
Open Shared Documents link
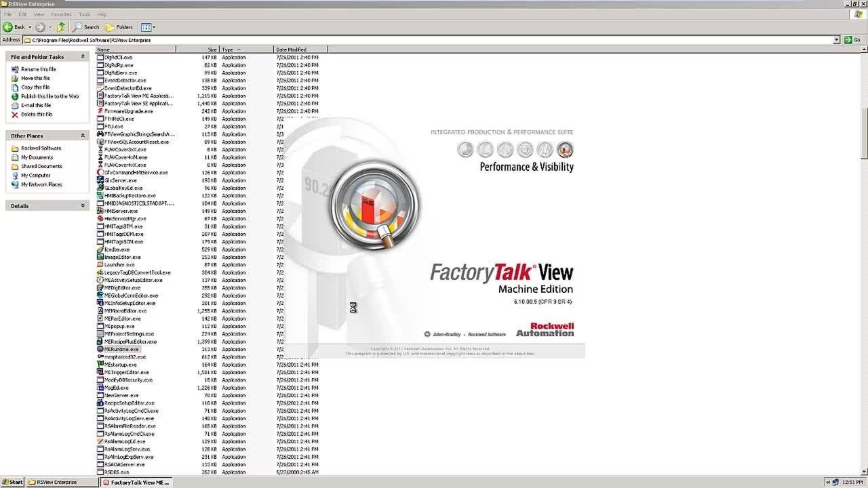[41, 166]
